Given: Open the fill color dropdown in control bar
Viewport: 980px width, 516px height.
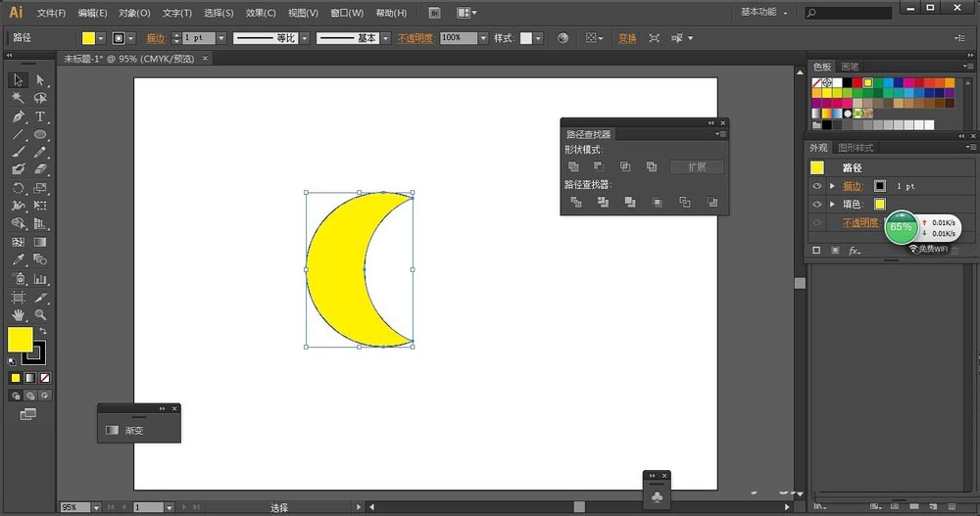Looking at the screenshot, I should (x=101, y=39).
